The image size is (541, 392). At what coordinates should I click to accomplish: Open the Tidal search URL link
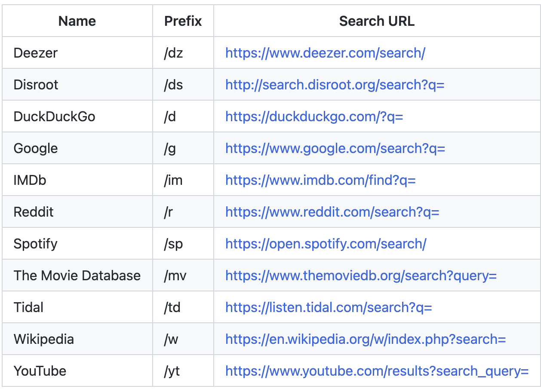point(329,307)
